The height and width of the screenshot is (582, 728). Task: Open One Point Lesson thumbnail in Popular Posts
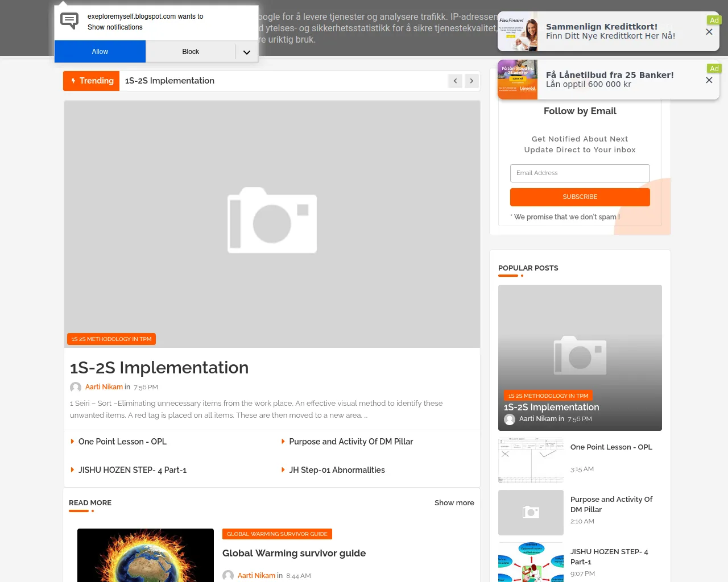(x=531, y=460)
